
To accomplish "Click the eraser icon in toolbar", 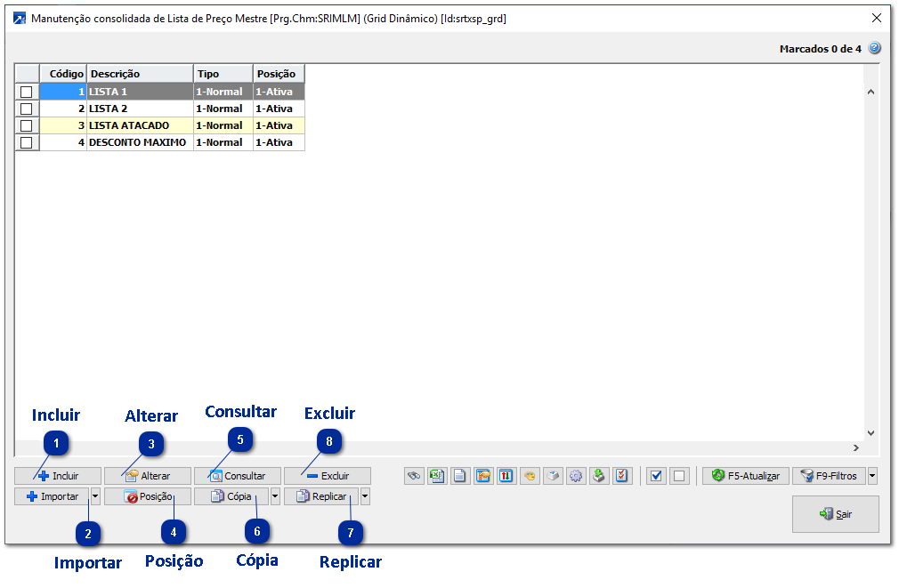I will pos(553,476).
